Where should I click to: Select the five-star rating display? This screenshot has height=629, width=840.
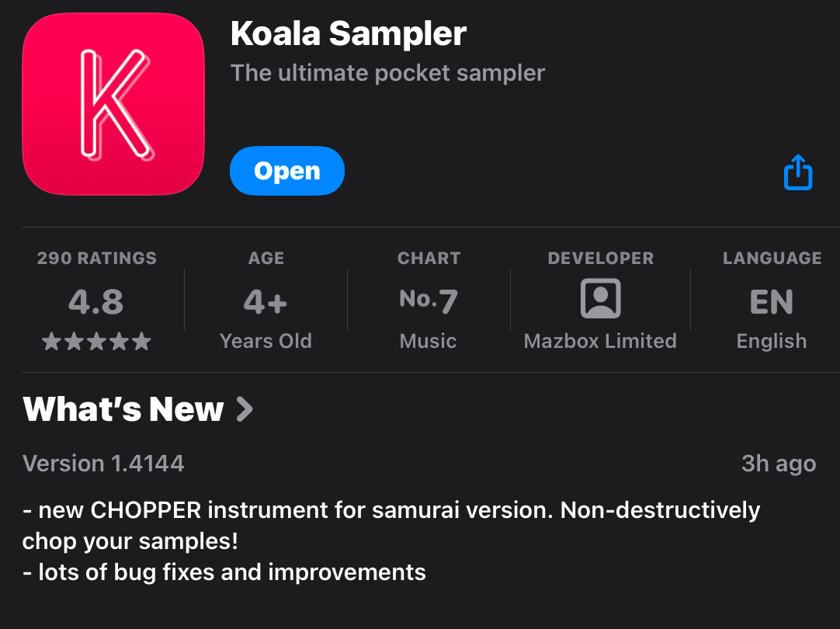96,340
